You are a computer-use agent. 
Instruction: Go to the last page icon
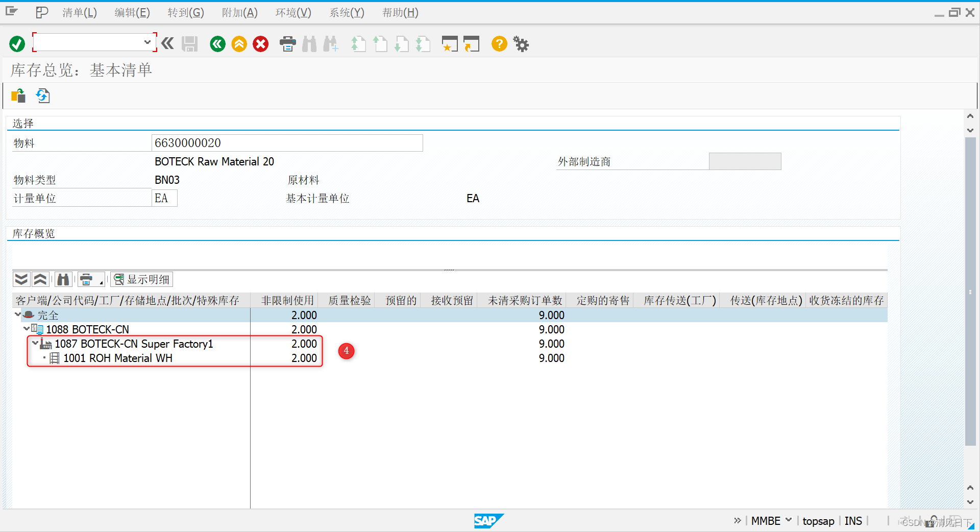423,44
